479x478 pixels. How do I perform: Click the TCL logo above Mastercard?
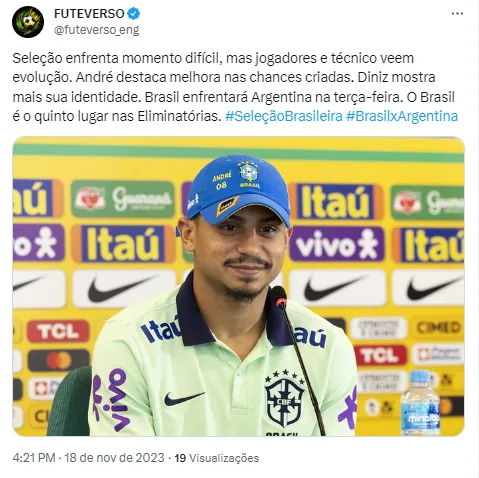click(58, 331)
